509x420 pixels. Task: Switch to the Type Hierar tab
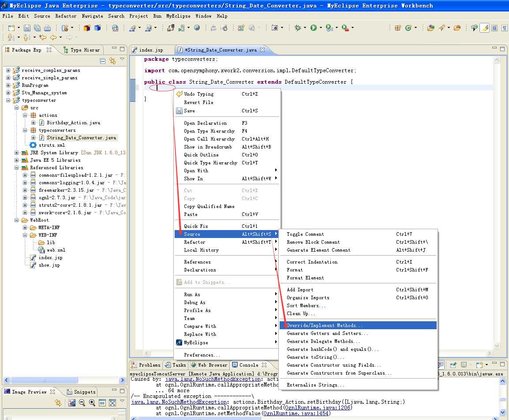point(82,50)
